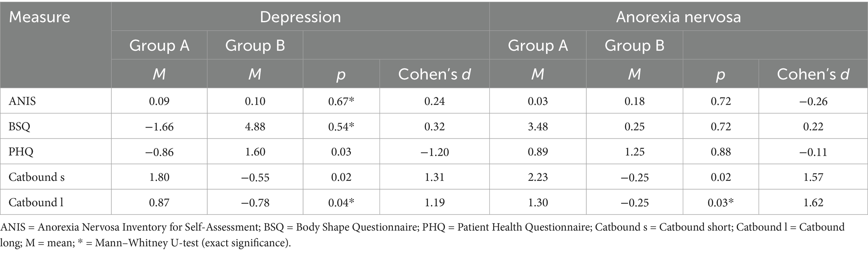The height and width of the screenshot is (253, 868).
Task: Click the 1.62 Cohen's d in Catbound l row
Action: [813, 203]
